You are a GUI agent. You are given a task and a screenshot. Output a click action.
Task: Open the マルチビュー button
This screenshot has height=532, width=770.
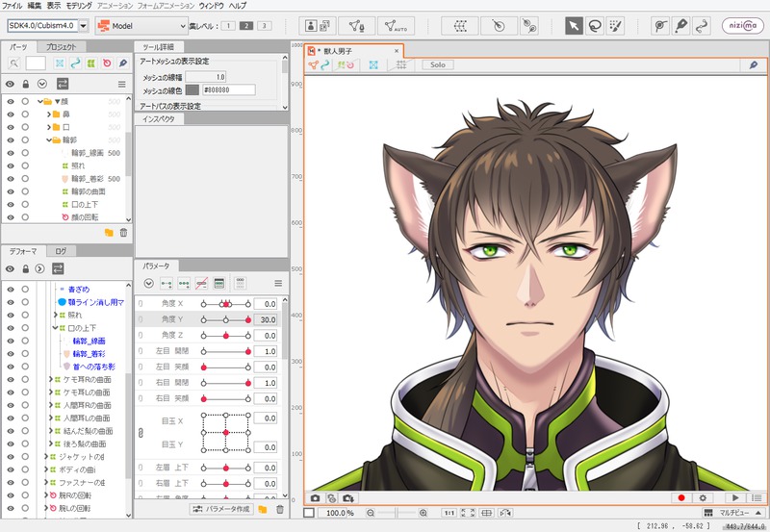(733, 513)
